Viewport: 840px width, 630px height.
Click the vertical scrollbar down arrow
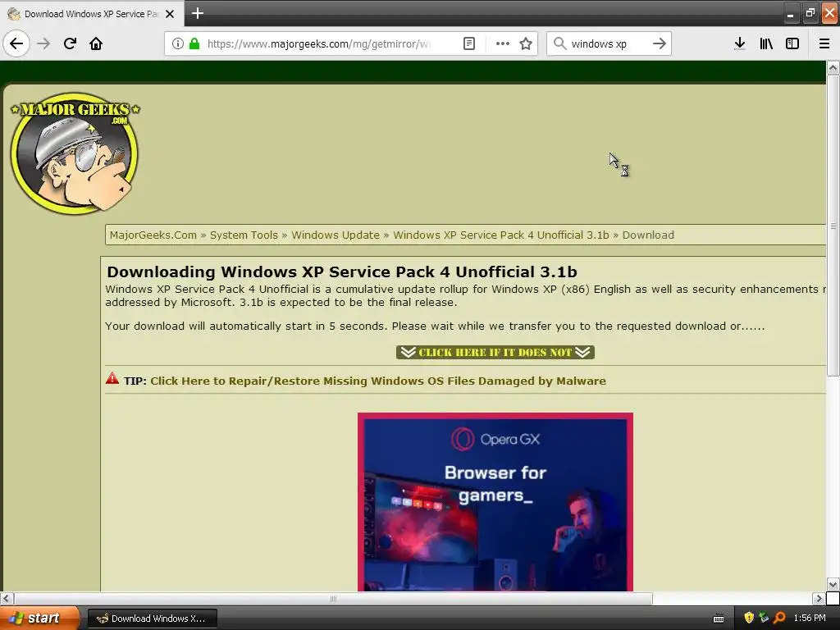pos(833,584)
